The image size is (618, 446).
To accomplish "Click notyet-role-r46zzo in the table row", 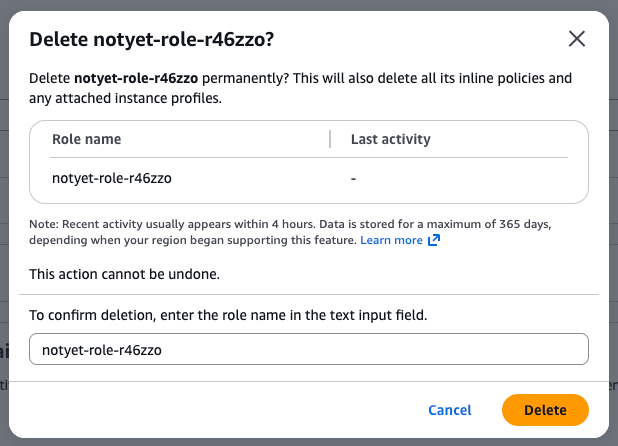I will 110,179.
